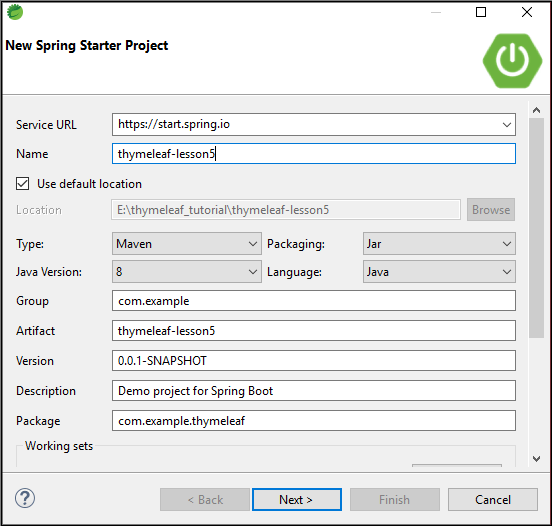552x526 pixels.
Task: Toggle the Use default location checkbox
Action: pos(23,184)
